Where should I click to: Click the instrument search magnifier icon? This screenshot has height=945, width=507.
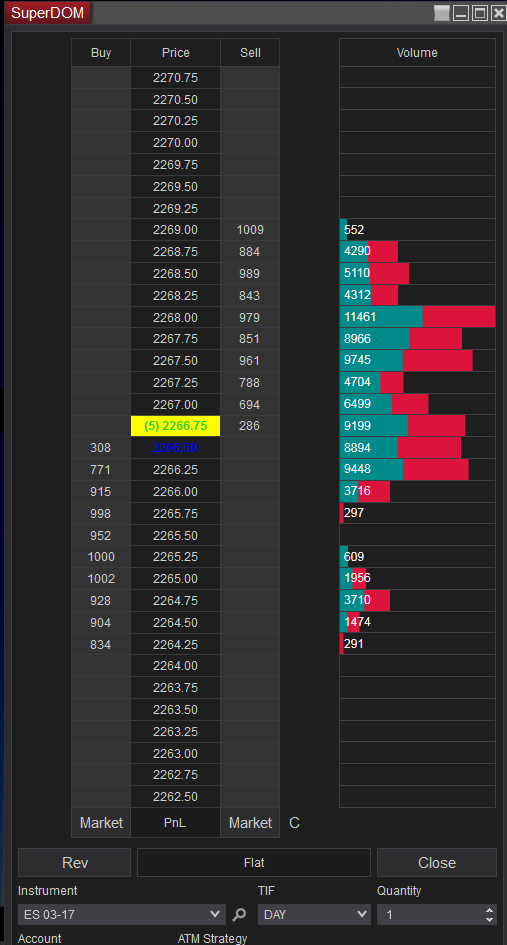(x=239, y=914)
